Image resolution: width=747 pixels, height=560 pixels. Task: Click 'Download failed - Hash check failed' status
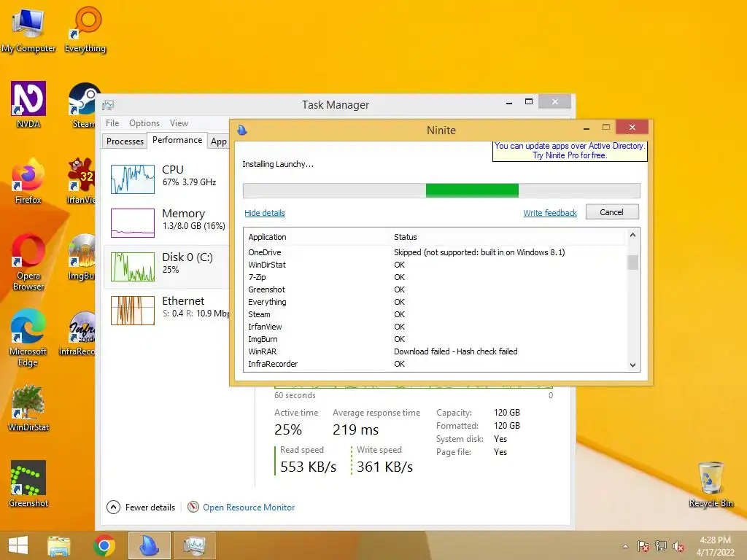455,351
